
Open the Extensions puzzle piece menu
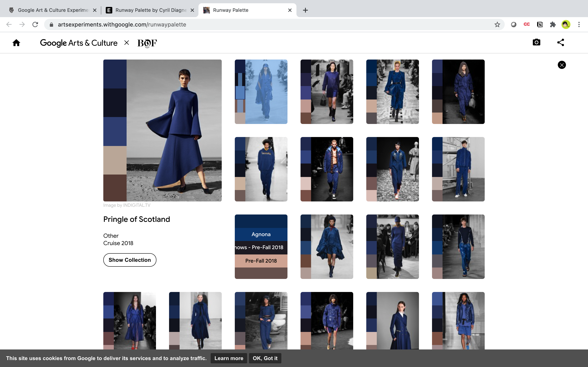tap(553, 24)
